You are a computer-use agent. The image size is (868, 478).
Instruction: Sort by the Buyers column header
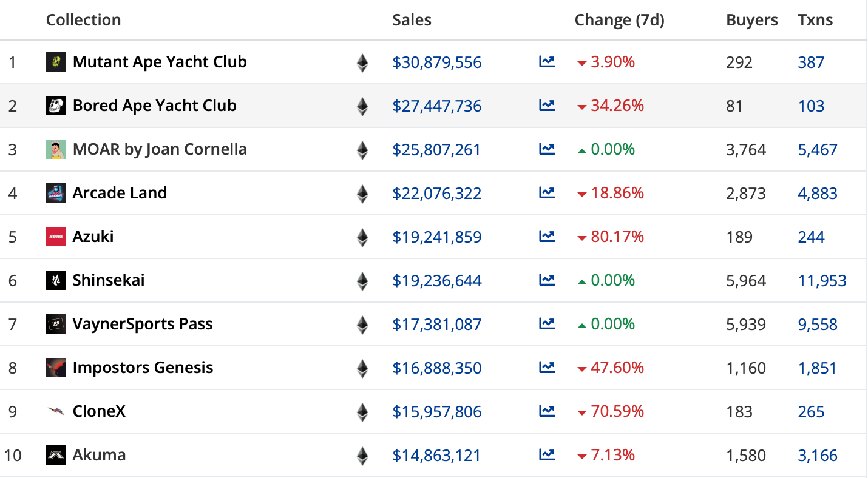pyautogui.click(x=752, y=20)
